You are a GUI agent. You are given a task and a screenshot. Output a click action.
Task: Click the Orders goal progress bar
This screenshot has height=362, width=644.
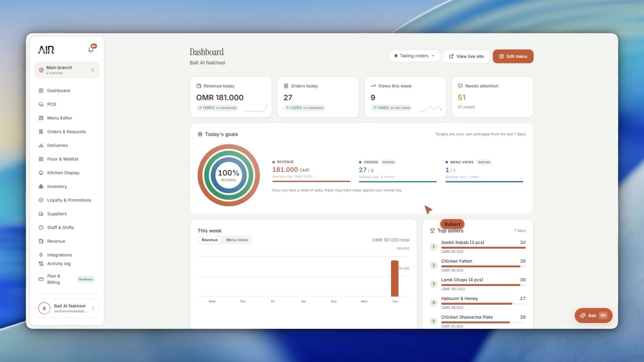[x=397, y=182]
